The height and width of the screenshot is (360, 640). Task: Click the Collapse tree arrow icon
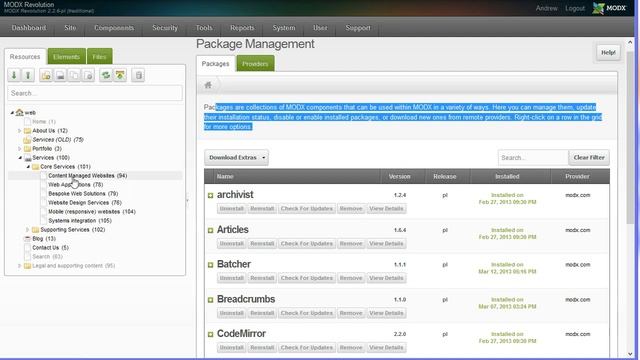click(x=28, y=75)
